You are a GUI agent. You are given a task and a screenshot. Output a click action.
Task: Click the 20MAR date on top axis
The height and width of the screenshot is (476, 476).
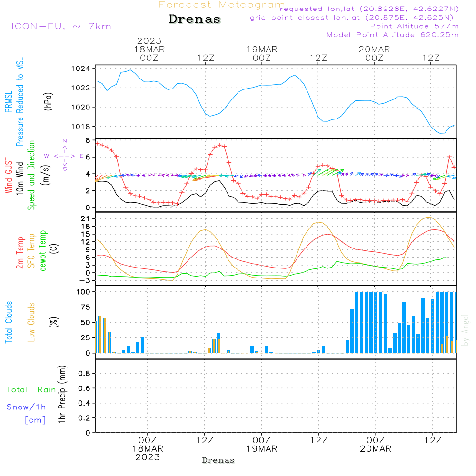(x=374, y=50)
